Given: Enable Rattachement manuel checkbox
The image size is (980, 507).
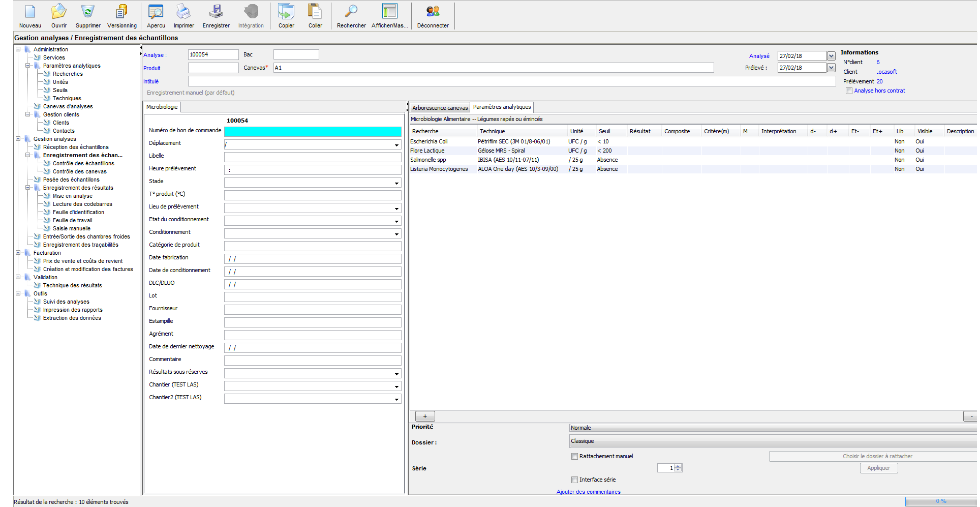Looking at the screenshot, I should click(574, 456).
